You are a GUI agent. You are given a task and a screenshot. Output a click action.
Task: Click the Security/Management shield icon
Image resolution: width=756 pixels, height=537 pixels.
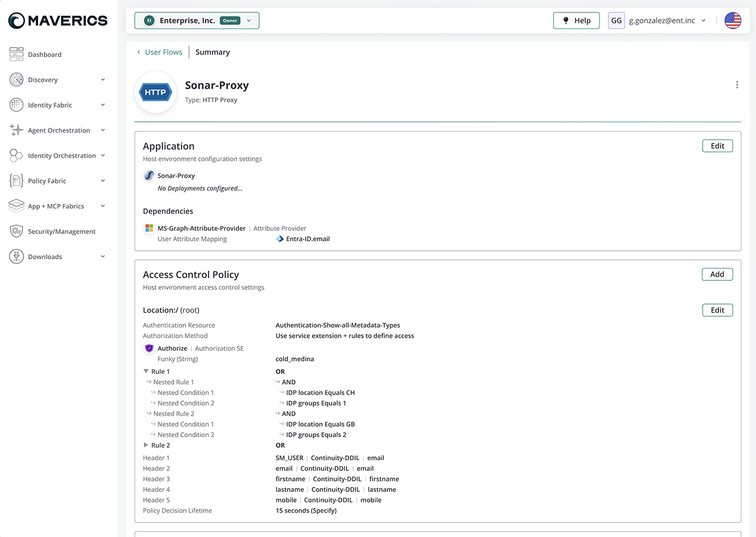(x=17, y=231)
